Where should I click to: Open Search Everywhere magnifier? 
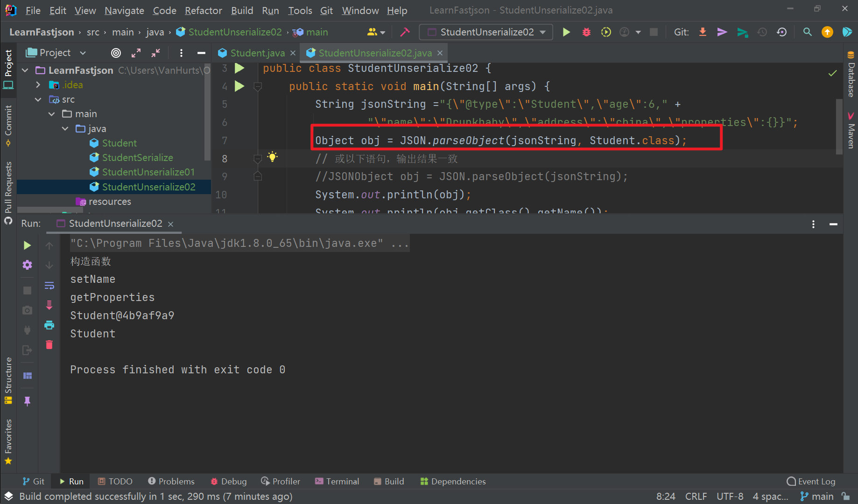pyautogui.click(x=807, y=32)
